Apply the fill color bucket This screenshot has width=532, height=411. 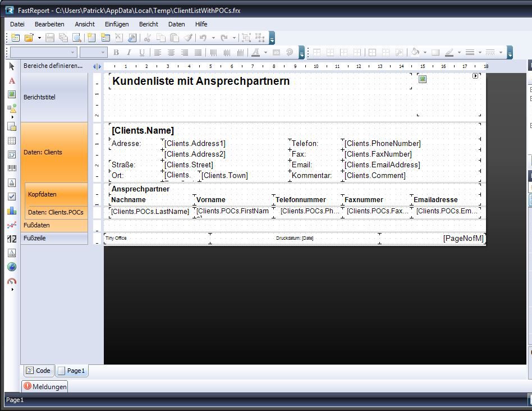pyautogui.click(x=415, y=52)
